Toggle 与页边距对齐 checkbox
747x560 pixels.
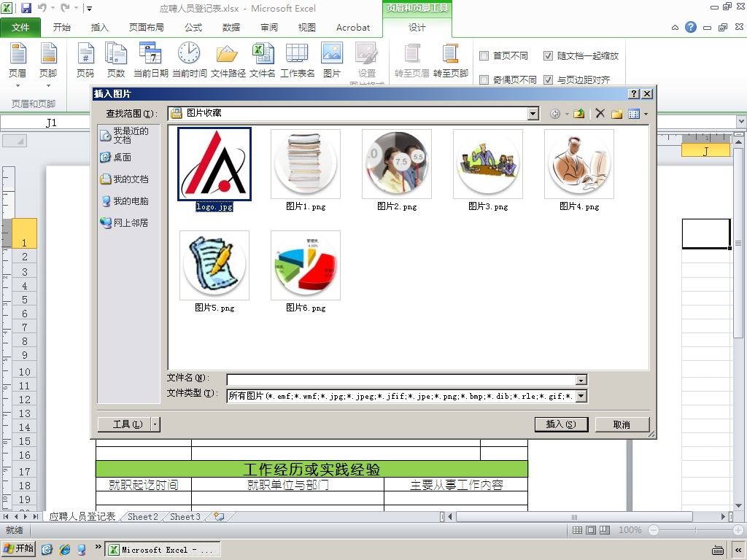tap(549, 79)
